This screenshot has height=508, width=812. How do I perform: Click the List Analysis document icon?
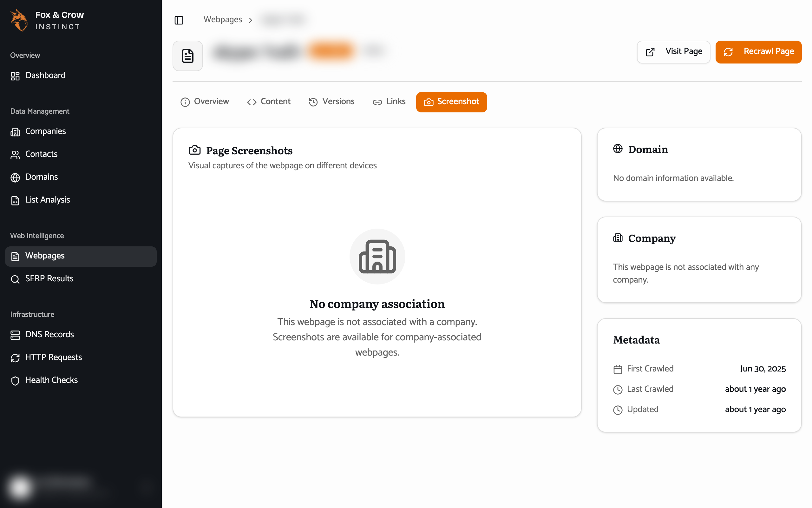15,200
